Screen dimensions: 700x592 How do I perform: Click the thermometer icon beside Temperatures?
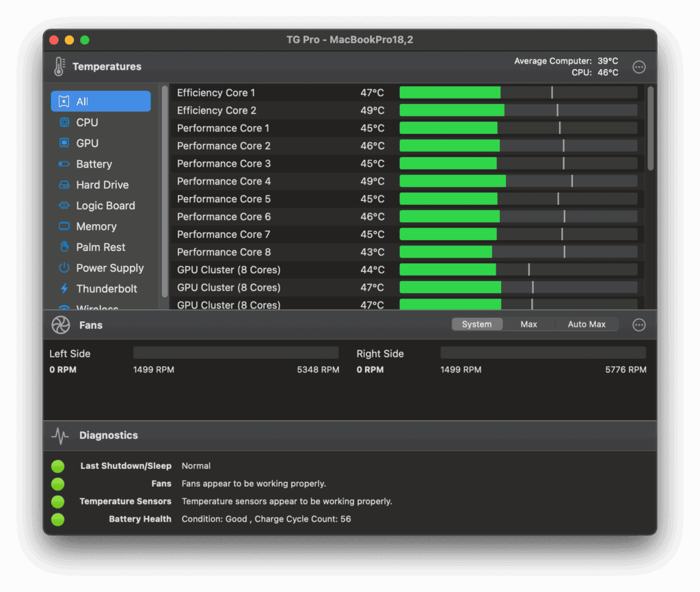(59, 66)
